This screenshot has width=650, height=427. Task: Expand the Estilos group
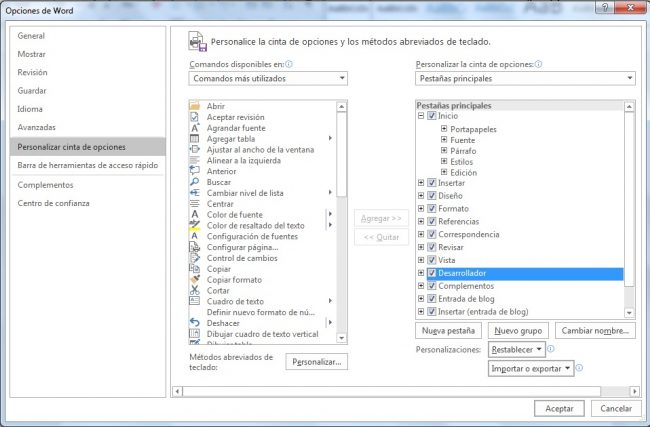point(444,161)
